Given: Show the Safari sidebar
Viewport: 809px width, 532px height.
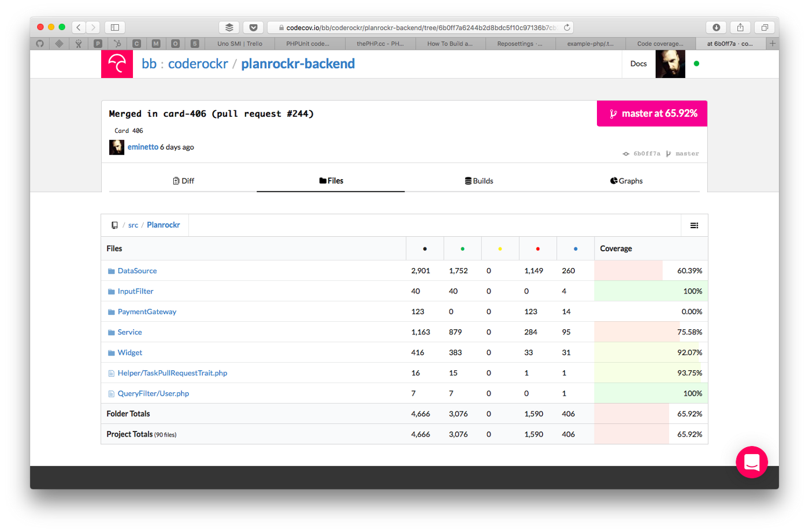Looking at the screenshot, I should pyautogui.click(x=115, y=27).
